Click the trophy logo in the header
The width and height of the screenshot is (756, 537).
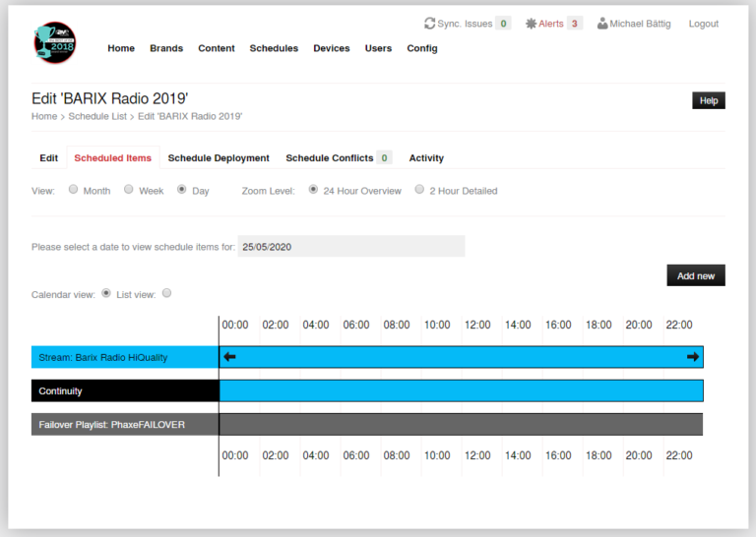54,43
